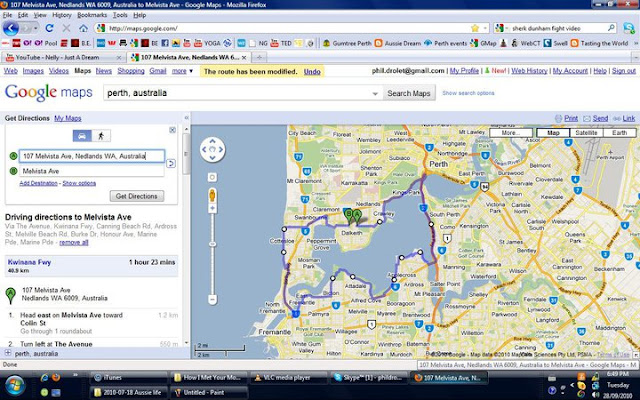Click the start address input field

pyautogui.click(x=92, y=156)
